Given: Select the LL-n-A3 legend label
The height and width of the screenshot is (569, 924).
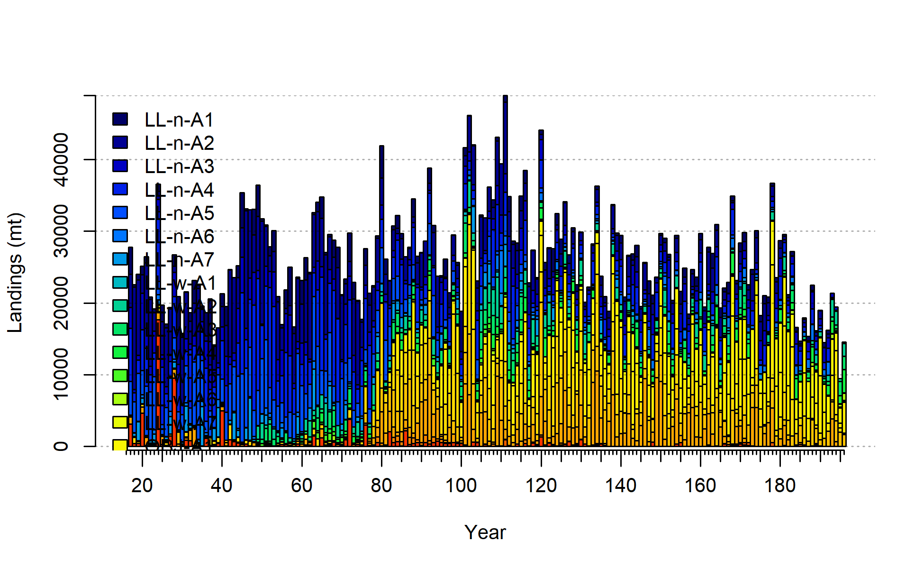Looking at the screenshot, I should pos(179,166).
